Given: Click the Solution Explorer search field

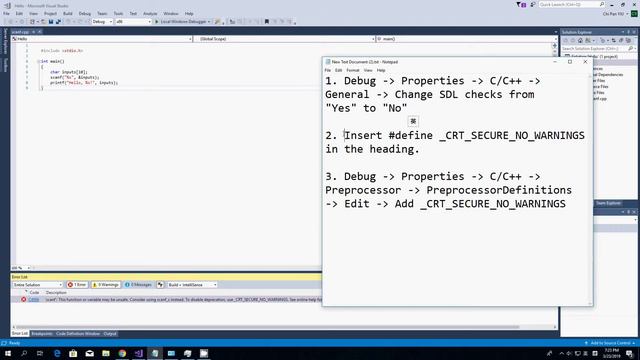Looking at the screenshot, I should coord(598,49).
